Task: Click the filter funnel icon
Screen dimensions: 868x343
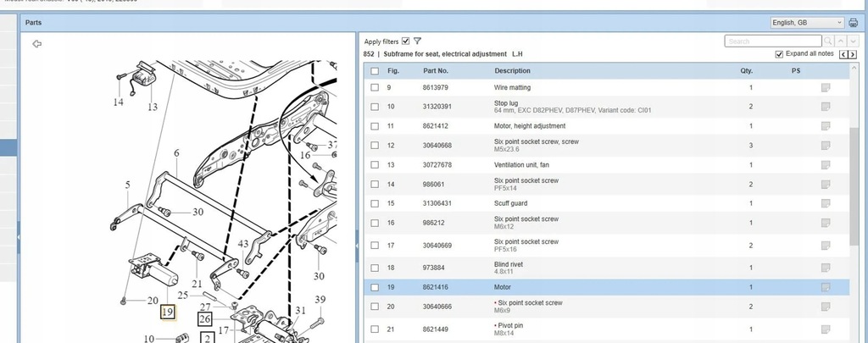Action: [418, 41]
